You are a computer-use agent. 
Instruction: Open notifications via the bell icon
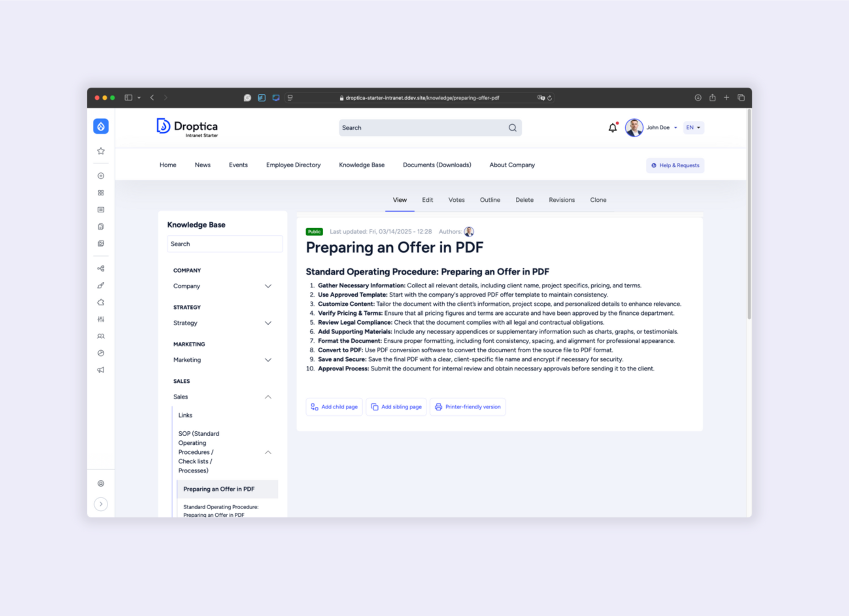coord(612,127)
